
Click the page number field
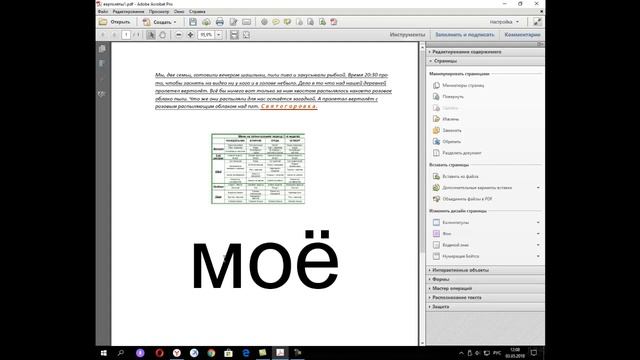click(126, 35)
